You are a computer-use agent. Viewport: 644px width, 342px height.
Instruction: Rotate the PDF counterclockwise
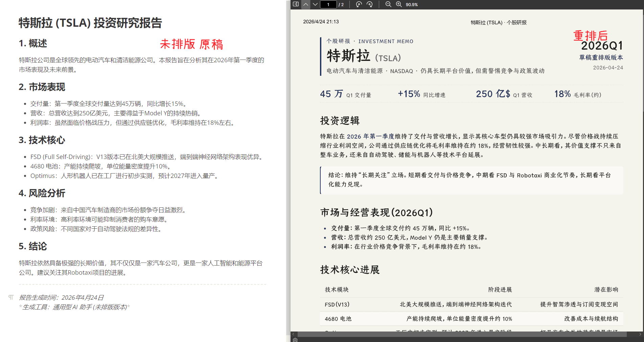[359, 4]
